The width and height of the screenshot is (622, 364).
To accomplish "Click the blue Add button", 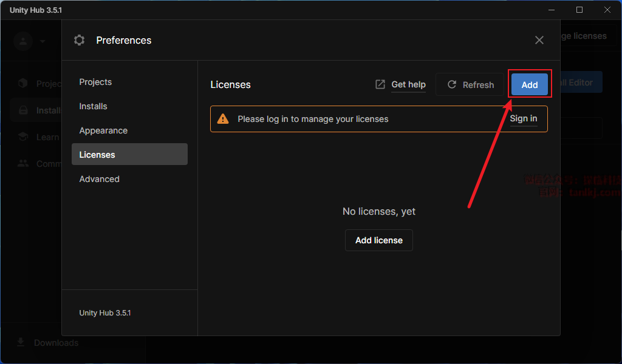I will coord(529,85).
